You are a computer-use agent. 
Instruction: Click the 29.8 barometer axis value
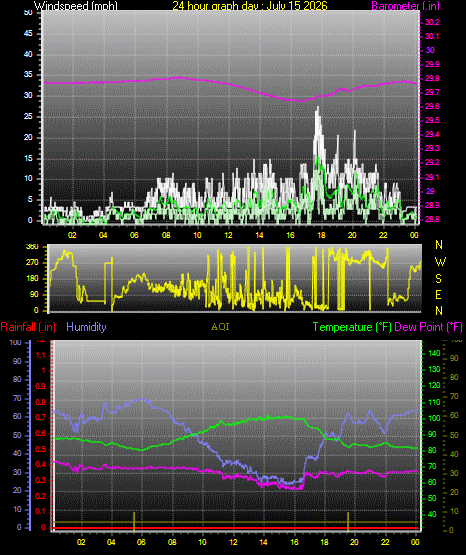(432, 78)
